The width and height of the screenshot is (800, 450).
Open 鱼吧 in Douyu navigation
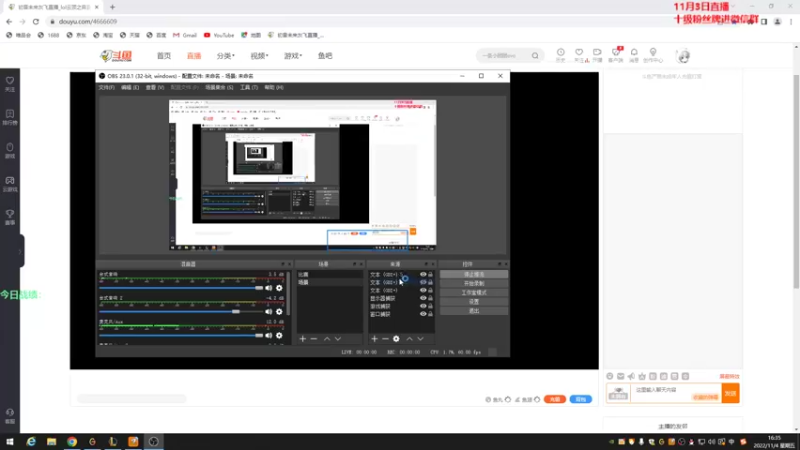coord(325,56)
